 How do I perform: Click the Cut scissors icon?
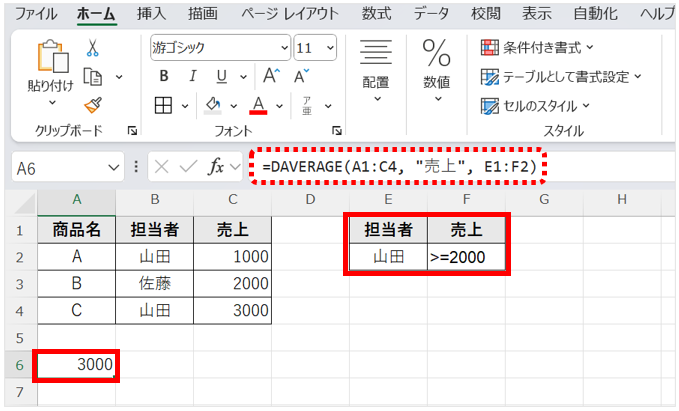pos(92,48)
